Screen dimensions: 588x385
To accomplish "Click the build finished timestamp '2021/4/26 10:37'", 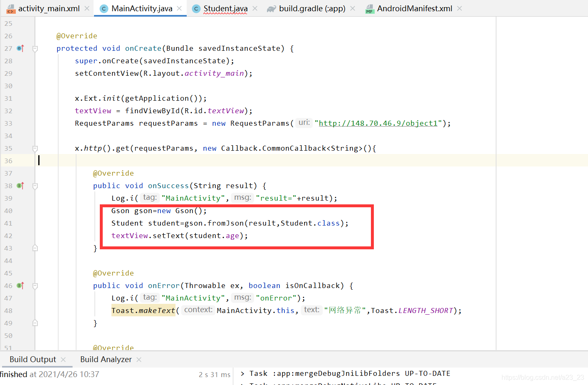I will (69, 374).
